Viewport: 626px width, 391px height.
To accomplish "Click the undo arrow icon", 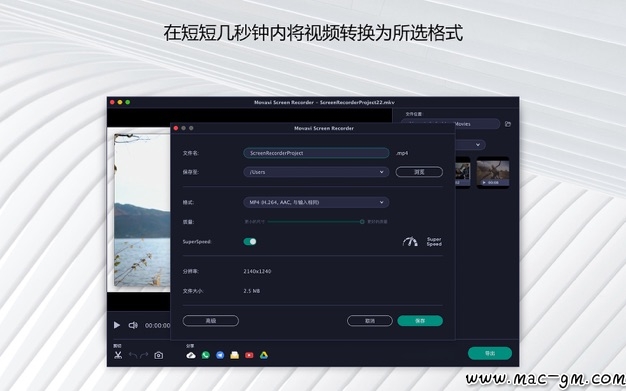I will 133,355.
